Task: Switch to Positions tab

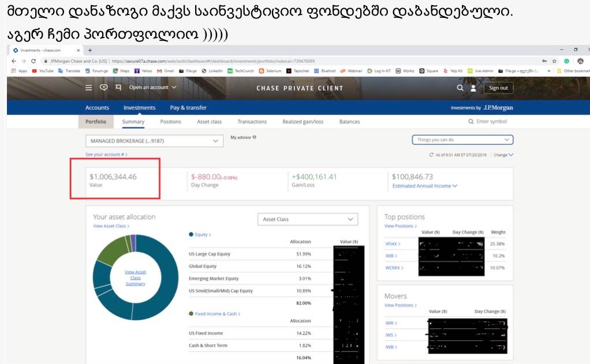Action: (x=170, y=122)
